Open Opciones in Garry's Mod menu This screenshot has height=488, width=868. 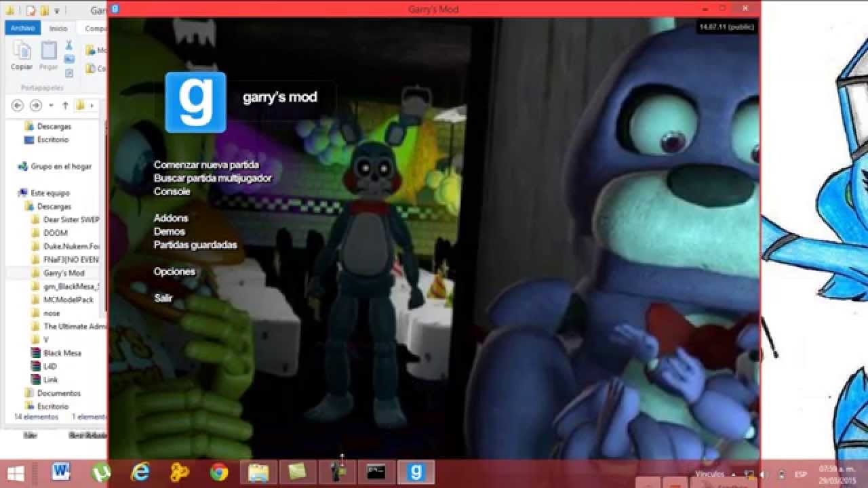coord(174,272)
